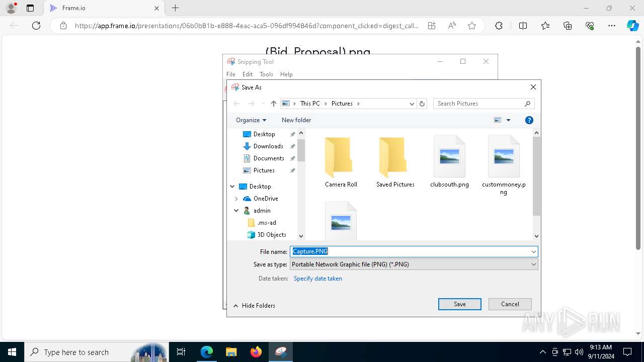Add page to favorites star icon
Viewport: 644px width, 362px height.
click(472, 26)
